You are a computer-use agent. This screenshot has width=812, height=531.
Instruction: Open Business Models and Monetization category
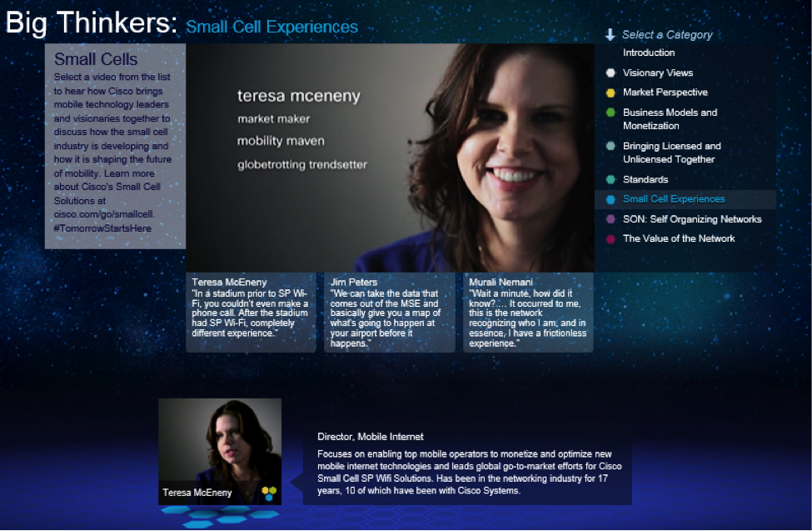point(670,119)
